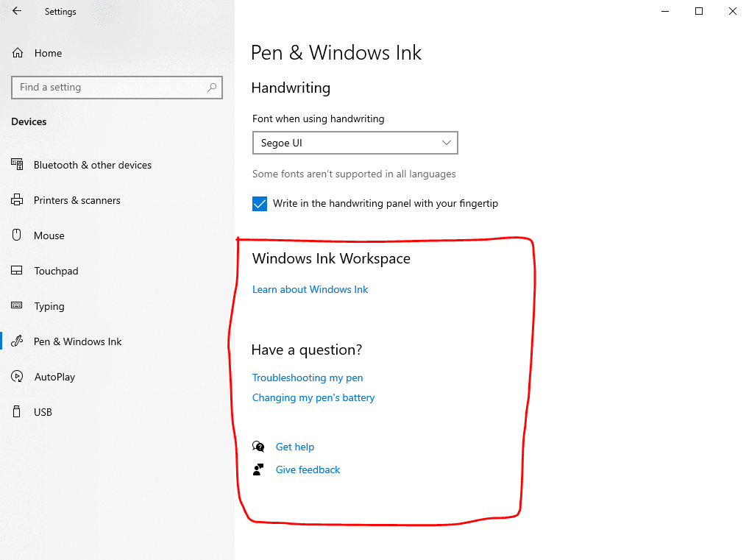Image resolution: width=749 pixels, height=560 pixels.
Task: Open the USB settings page
Action: 43,412
